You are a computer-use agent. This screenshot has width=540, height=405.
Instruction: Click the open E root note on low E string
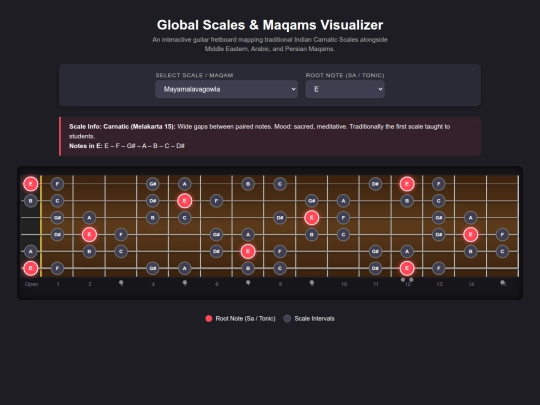[x=30, y=268]
